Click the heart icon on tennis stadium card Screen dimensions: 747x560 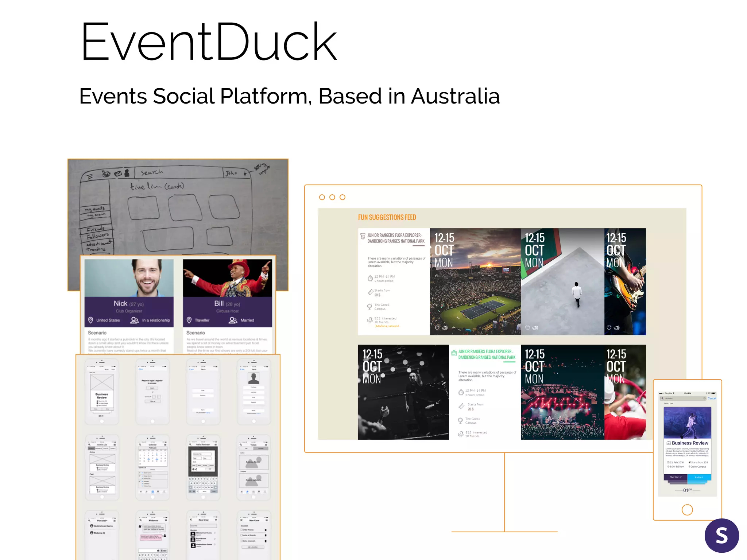click(x=437, y=328)
